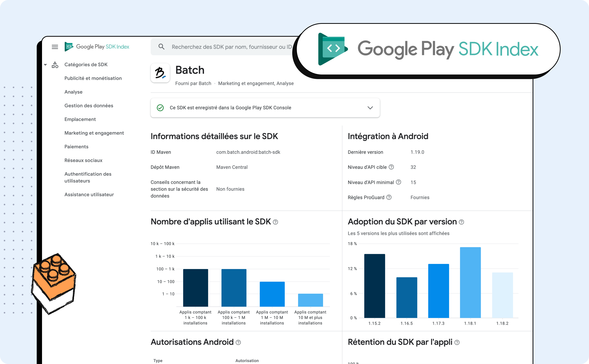Image resolution: width=589 pixels, height=364 pixels.
Task: Expand the SDK Console registration chevron
Action: 370,108
